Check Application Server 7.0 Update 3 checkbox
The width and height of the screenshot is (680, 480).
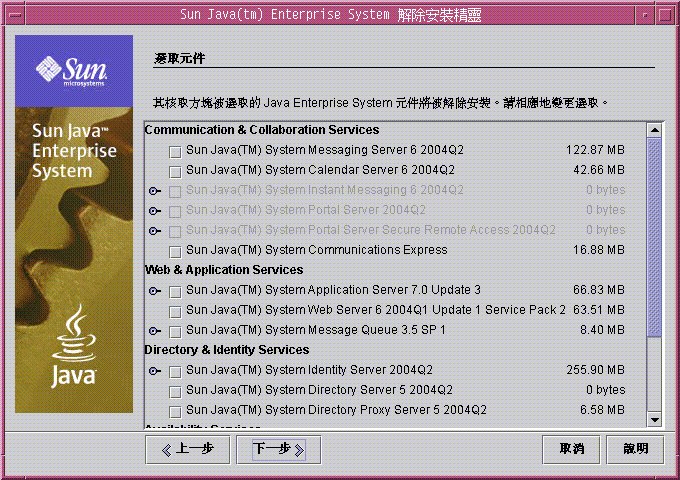[175, 292]
